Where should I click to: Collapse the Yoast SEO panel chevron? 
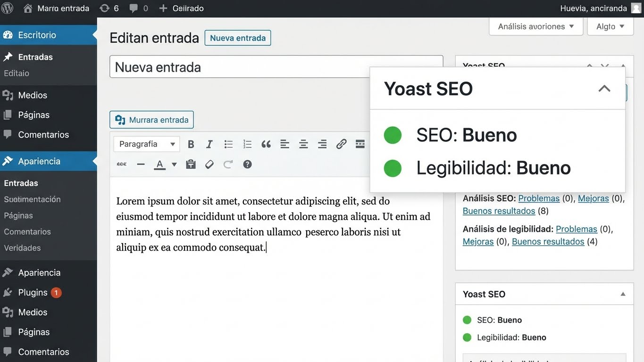(604, 88)
